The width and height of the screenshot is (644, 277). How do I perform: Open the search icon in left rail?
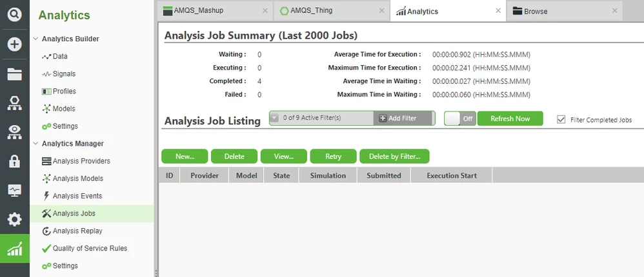(14, 15)
